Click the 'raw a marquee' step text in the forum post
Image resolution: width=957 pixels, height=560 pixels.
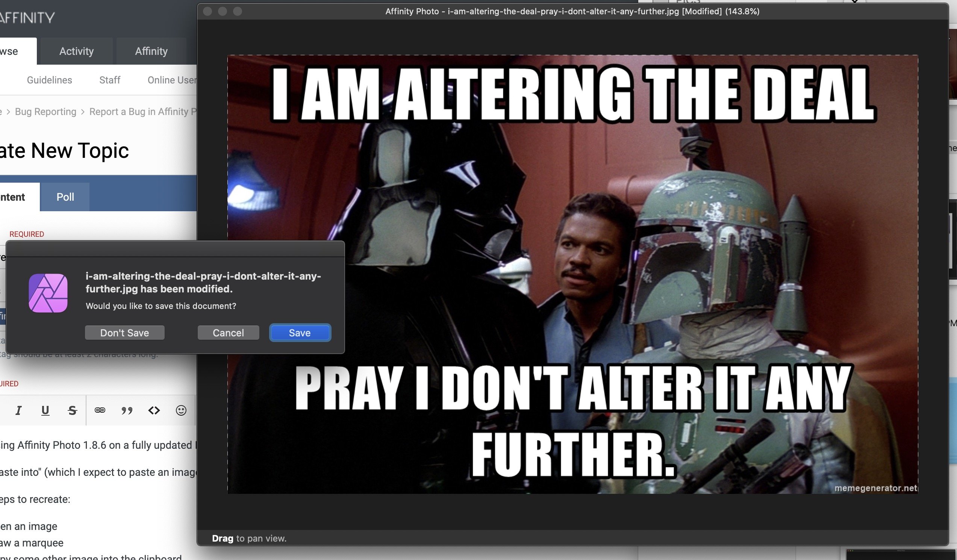click(x=32, y=543)
